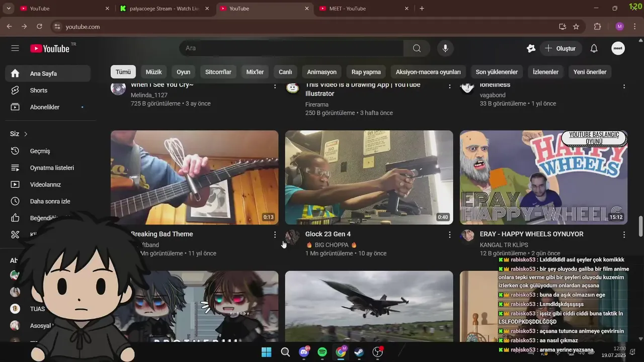
Task: Open Chrome three-dot menu
Action: 635,27
